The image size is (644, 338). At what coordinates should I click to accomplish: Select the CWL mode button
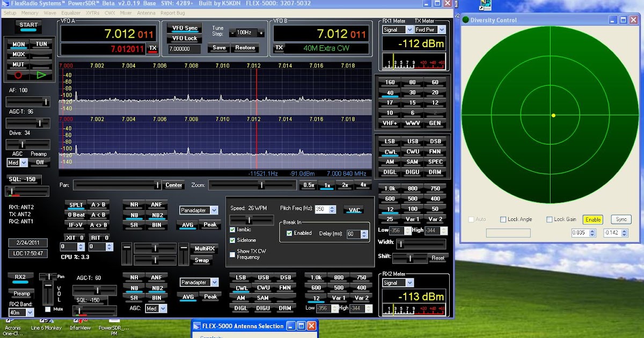390,151
